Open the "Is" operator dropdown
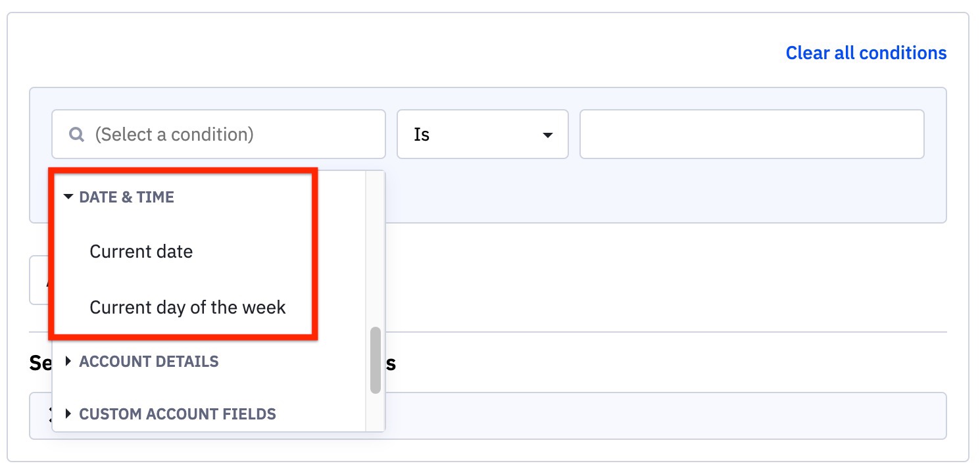The image size is (980, 476). [x=482, y=135]
